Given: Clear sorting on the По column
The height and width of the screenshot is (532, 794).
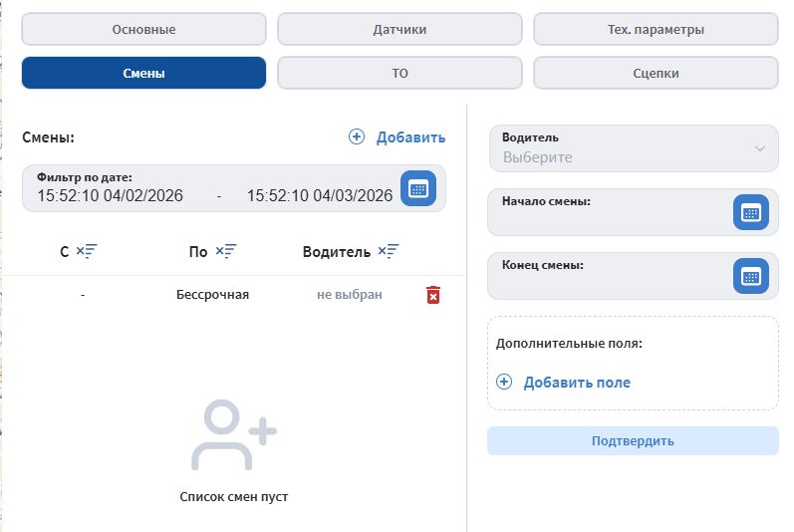Looking at the screenshot, I should (x=226, y=251).
